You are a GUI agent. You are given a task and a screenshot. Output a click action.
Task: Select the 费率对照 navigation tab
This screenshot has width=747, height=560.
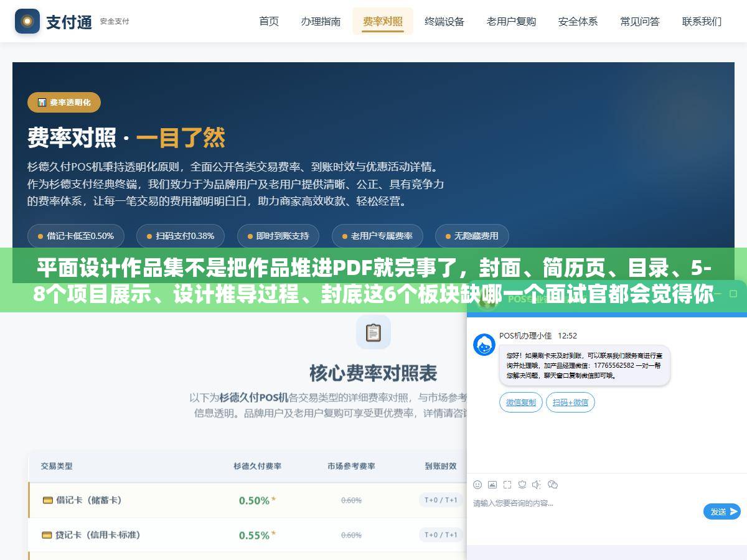tap(383, 21)
